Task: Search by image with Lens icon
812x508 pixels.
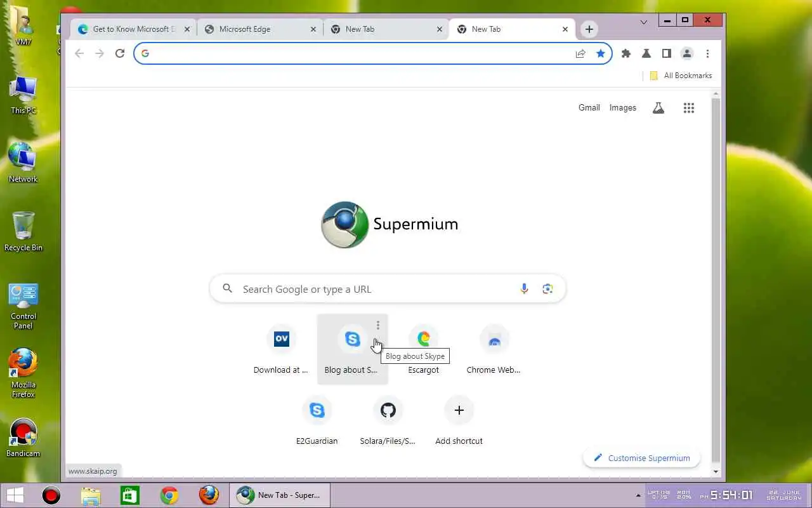Action: point(547,289)
